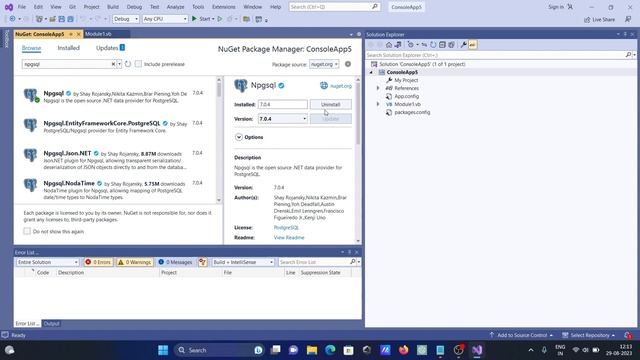Switch to Output tab at bottom
The image size is (640, 360).
51,324
